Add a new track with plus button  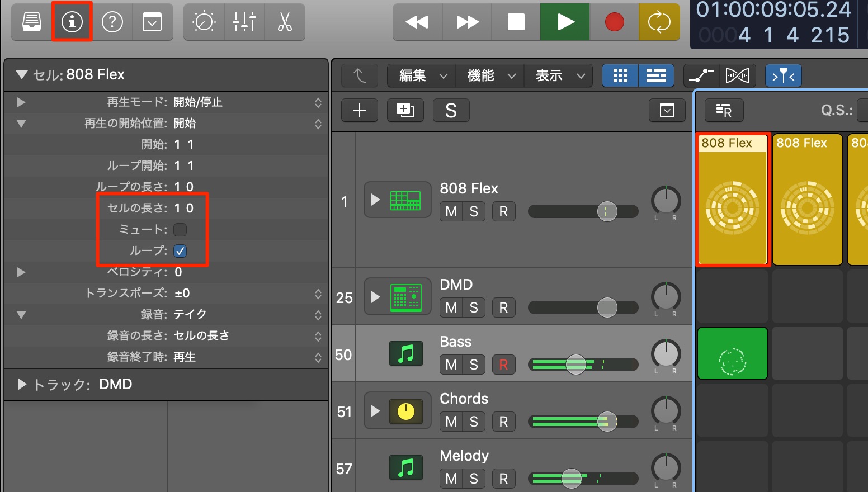(360, 111)
